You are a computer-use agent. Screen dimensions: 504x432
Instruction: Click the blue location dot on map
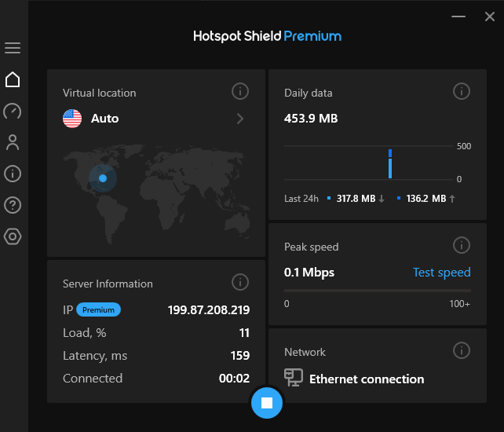click(x=103, y=178)
